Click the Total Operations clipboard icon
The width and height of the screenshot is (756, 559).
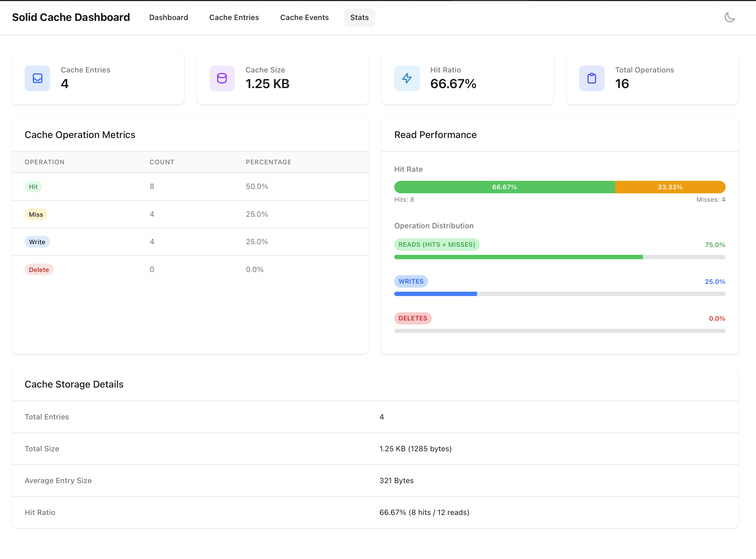click(592, 78)
